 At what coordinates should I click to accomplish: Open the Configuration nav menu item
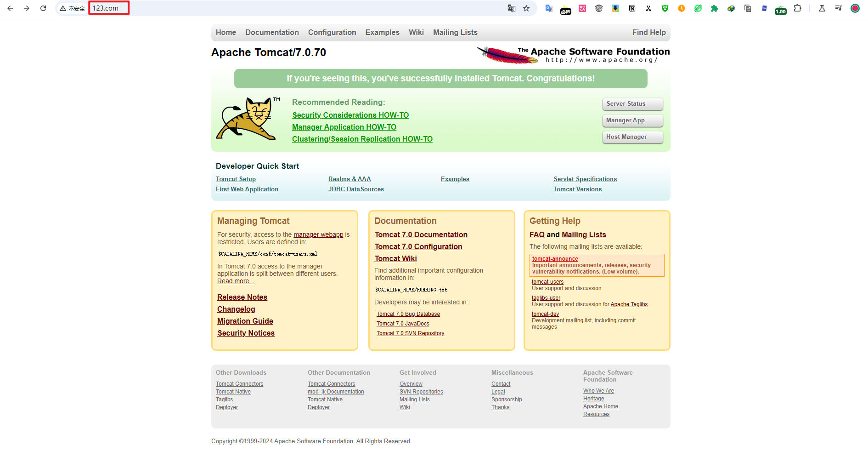332,33
